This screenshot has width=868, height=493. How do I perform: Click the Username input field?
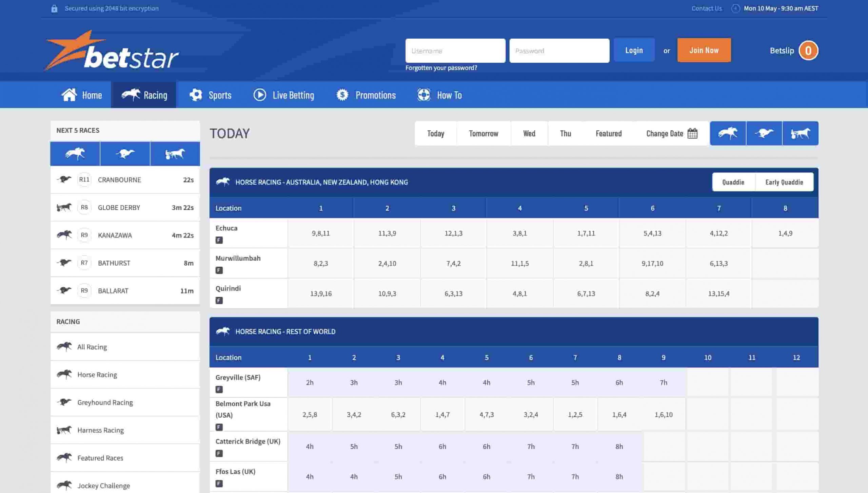(x=455, y=50)
